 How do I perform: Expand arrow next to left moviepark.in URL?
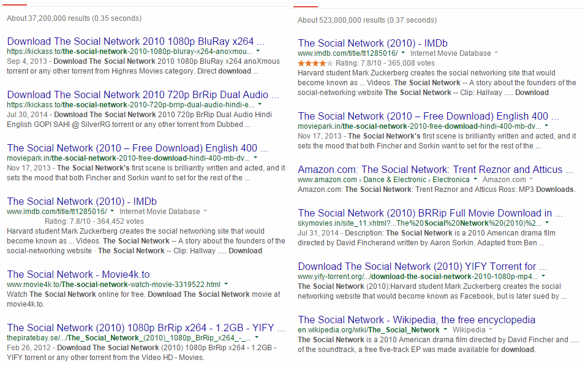[255, 158]
